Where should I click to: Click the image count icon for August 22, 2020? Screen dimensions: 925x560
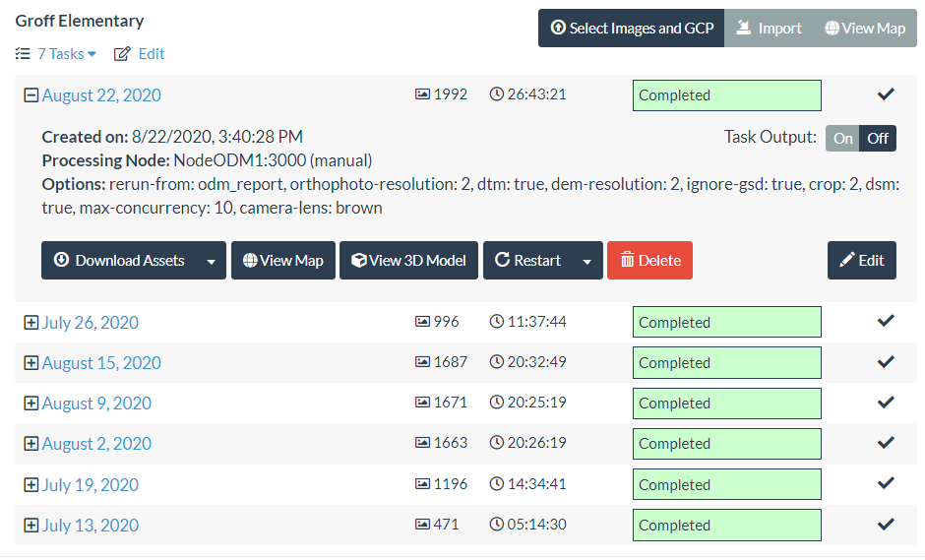coord(422,94)
